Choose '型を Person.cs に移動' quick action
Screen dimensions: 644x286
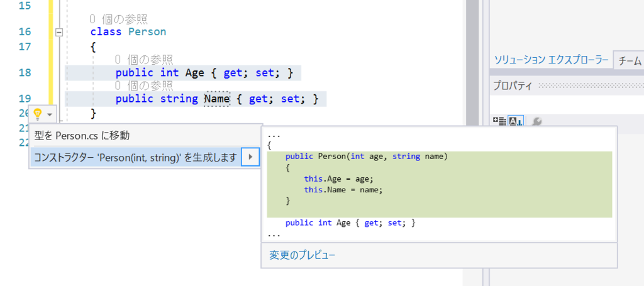(x=82, y=136)
